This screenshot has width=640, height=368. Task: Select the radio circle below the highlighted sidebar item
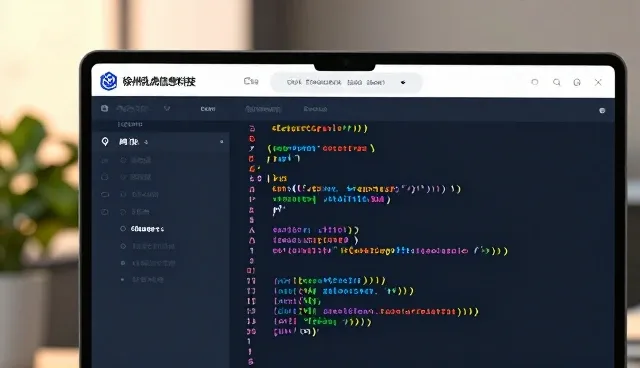(123, 246)
